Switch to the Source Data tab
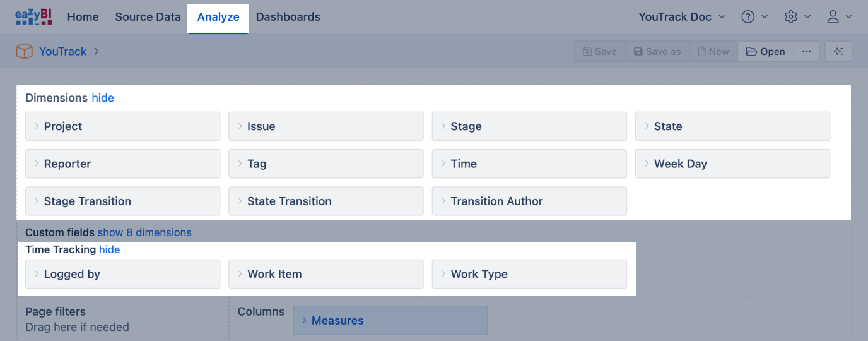Viewport: 868px width, 341px height. (x=148, y=17)
